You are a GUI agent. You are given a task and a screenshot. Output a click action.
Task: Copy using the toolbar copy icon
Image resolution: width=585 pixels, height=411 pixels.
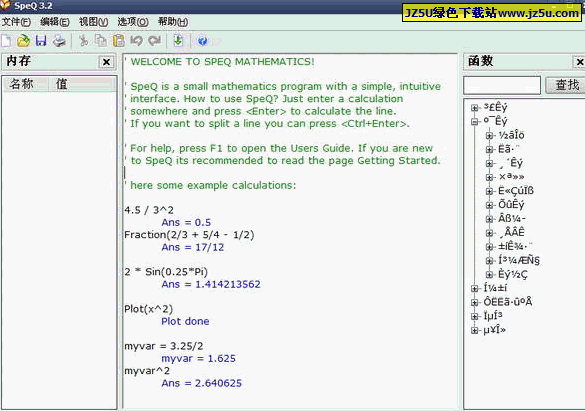101,41
